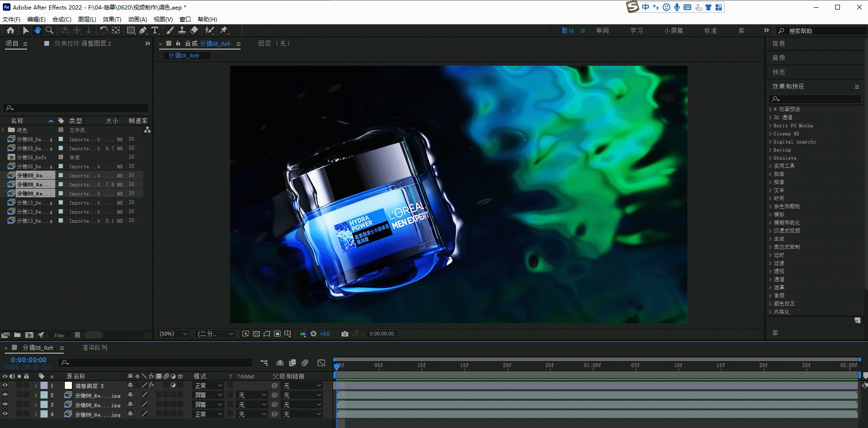Open the 二分 resolution dropdown
This screenshot has height=428, width=868.
(216, 334)
